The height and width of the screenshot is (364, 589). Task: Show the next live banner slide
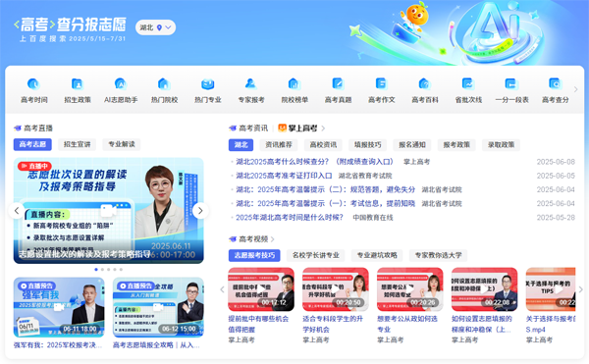[200, 211]
